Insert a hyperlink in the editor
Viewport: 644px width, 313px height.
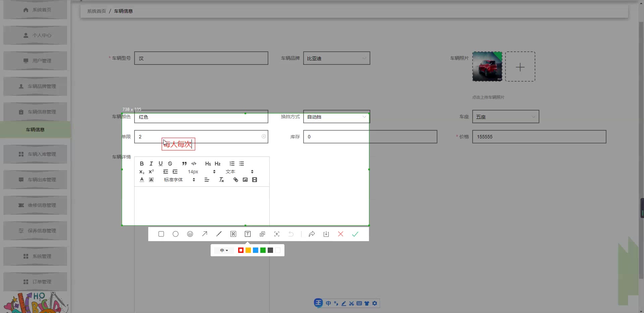(x=236, y=180)
